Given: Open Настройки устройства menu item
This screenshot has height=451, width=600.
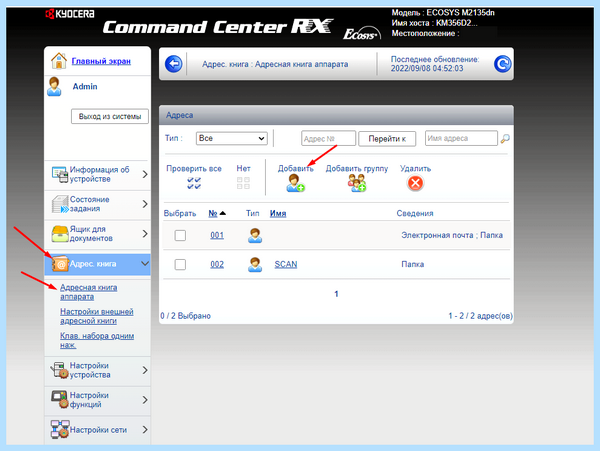Looking at the screenshot, I should point(98,370).
